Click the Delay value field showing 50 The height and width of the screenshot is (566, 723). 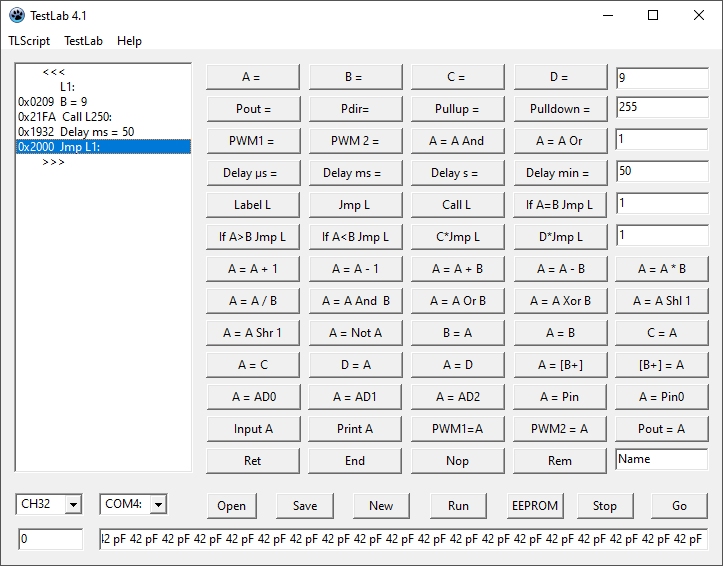661,172
